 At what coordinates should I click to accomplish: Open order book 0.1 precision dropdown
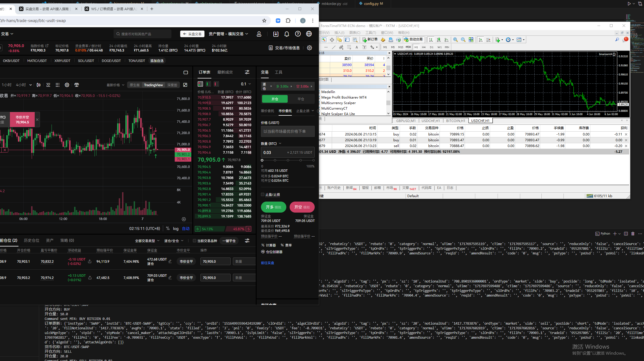246,84
